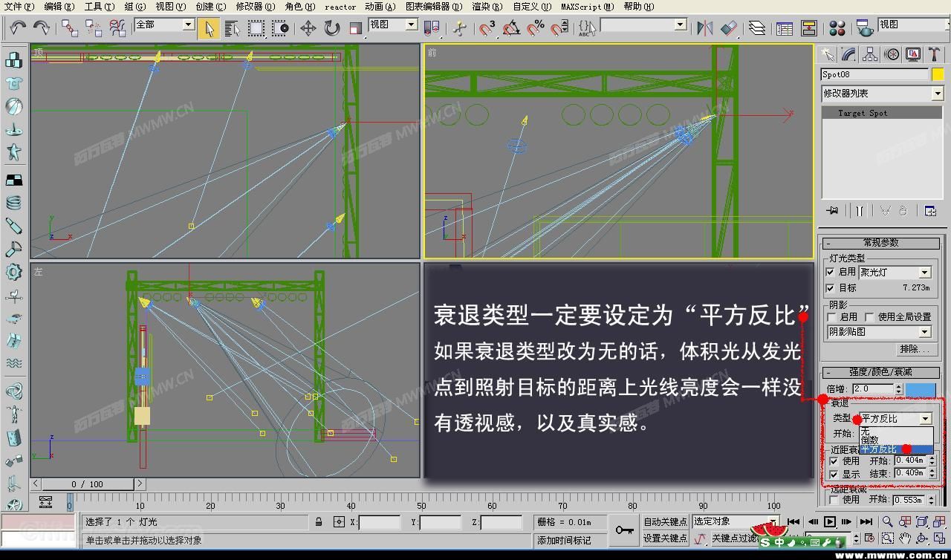Toggle the Angle Snap icon

(x=511, y=28)
